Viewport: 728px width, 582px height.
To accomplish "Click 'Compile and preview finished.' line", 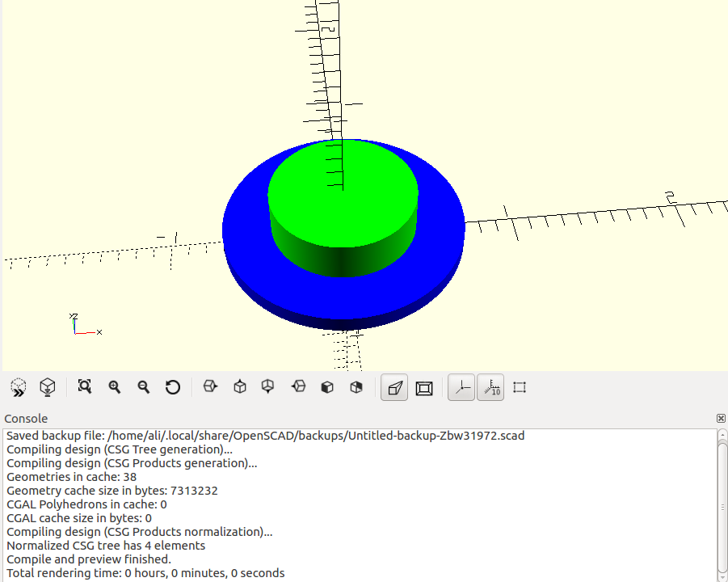I will pyautogui.click(x=89, y=559).
